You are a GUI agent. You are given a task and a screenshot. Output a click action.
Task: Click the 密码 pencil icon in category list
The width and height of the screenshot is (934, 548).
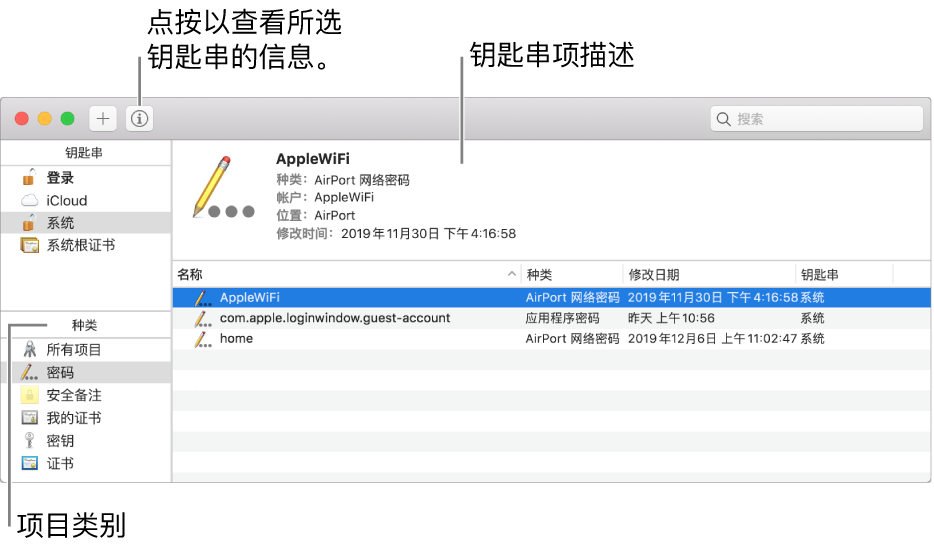click(29, 372)
